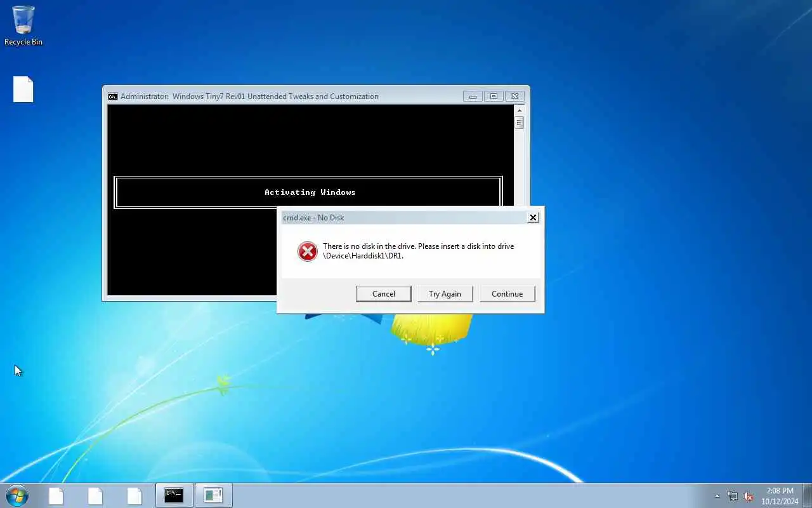Click the muted volume tray icon

(x=748, y=496)
